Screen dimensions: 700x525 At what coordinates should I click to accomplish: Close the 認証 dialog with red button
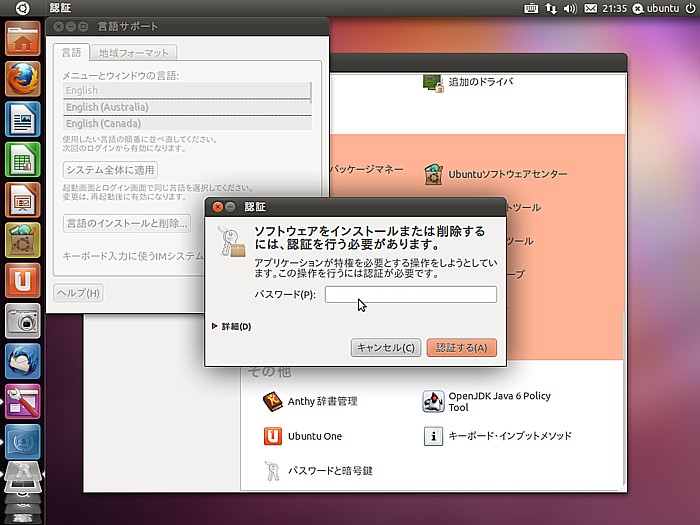click(218, 207)
